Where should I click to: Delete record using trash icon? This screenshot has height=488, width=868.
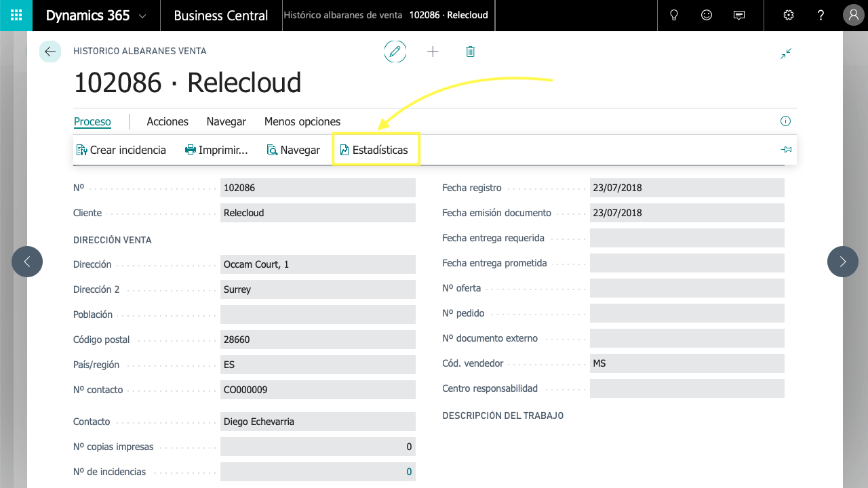click(471, 52)
